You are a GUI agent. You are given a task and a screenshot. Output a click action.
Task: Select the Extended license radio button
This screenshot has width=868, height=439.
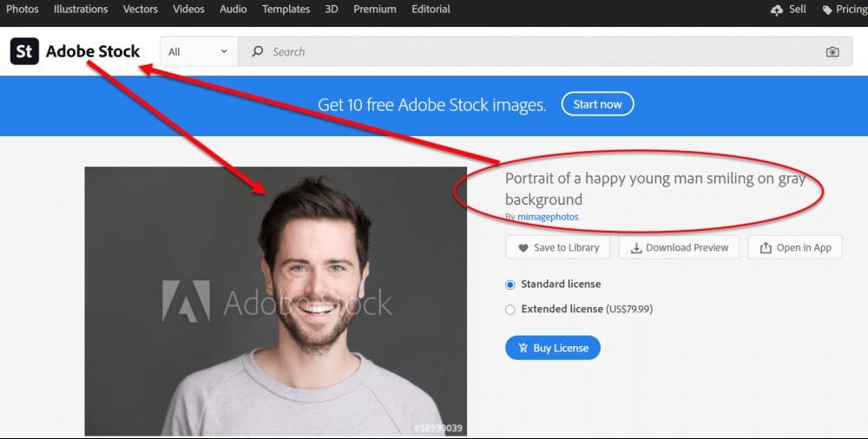510,310
